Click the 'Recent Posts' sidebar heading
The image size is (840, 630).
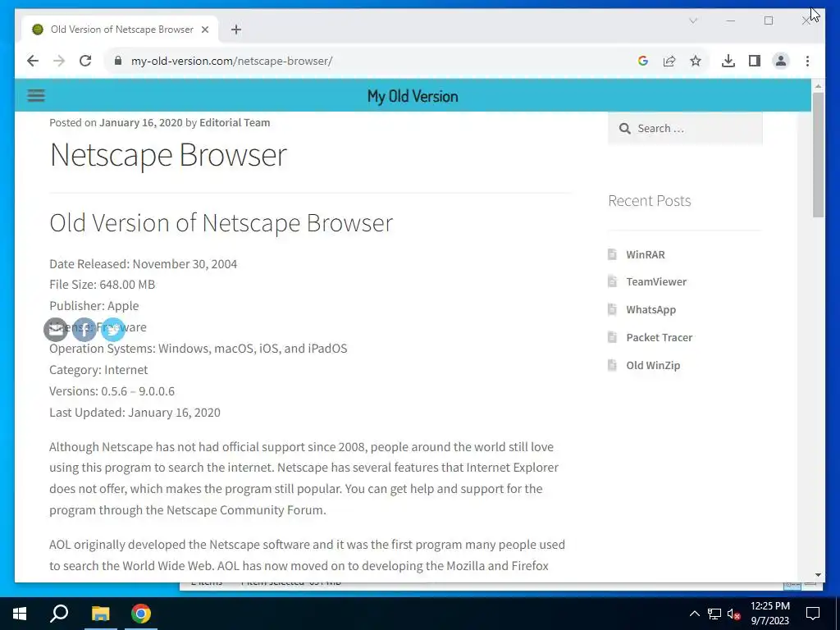650,201
